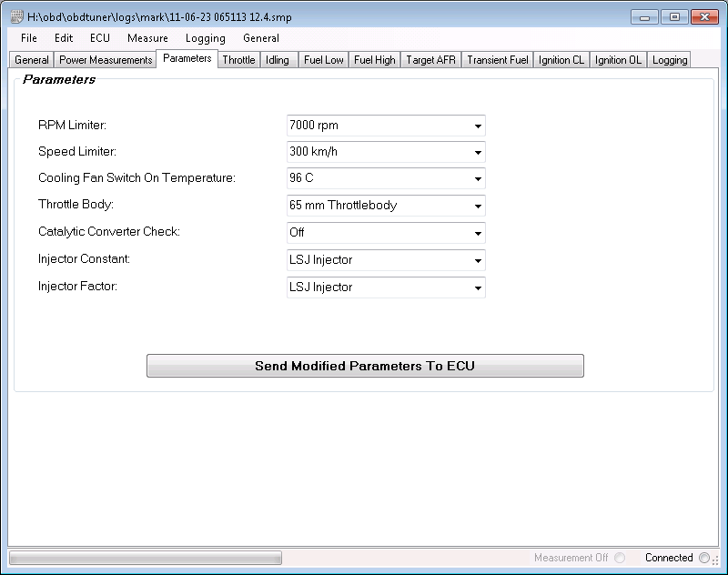Open the Fuel High tab
This screenshot has height=575, width=728.
375,60
